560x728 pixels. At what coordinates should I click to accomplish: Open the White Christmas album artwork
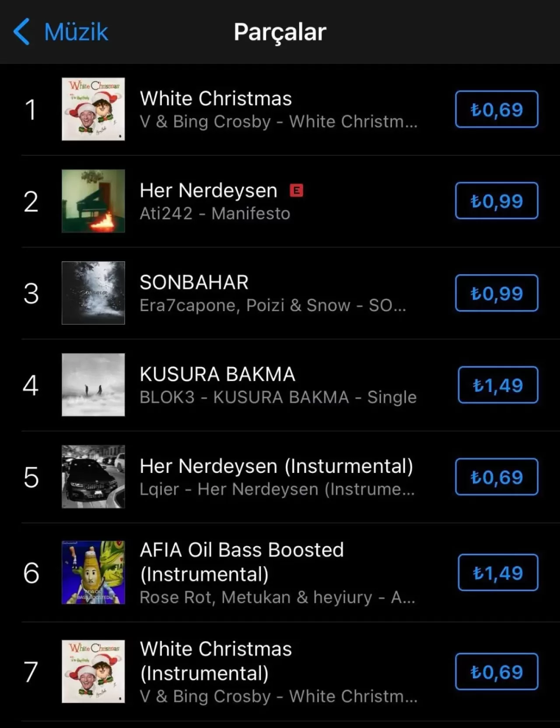tap(93, 109)
